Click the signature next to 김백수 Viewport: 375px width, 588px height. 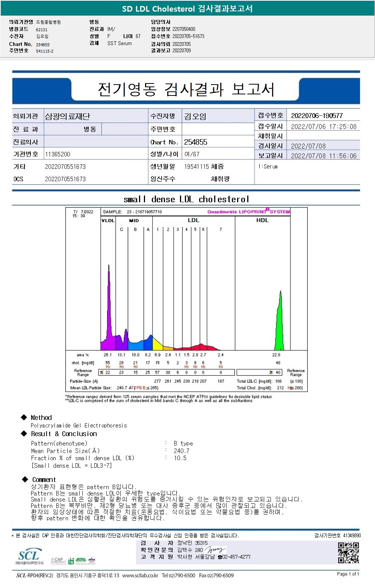pyautogui.click(x=215, y=550)
